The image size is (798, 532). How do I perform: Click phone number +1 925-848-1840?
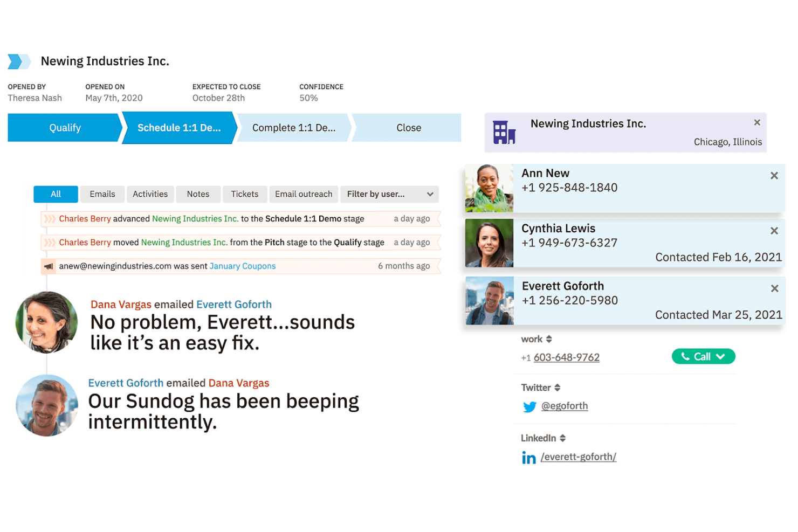pyautogui.click(x=569, y=188)
